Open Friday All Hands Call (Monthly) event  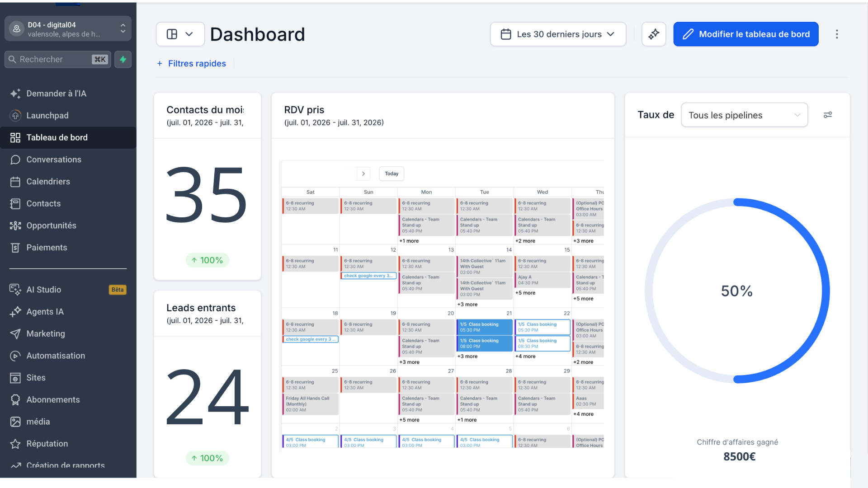click(310, 404)
